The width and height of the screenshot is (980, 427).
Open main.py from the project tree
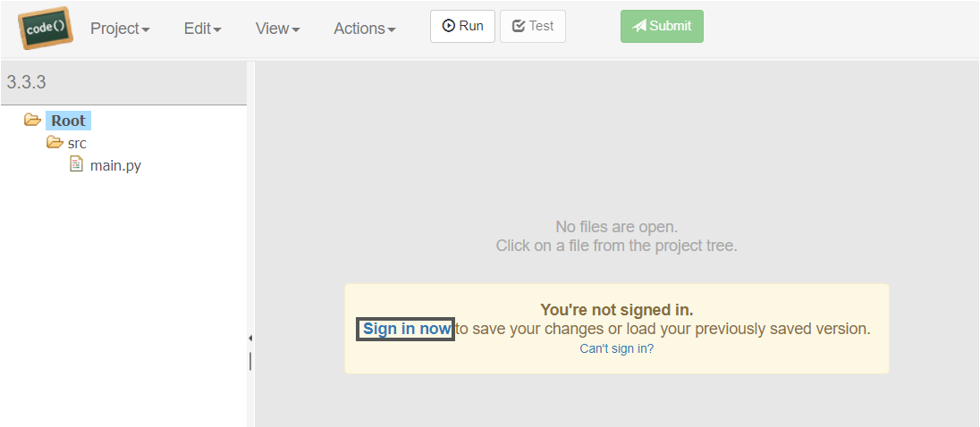(x=115, y=165)
